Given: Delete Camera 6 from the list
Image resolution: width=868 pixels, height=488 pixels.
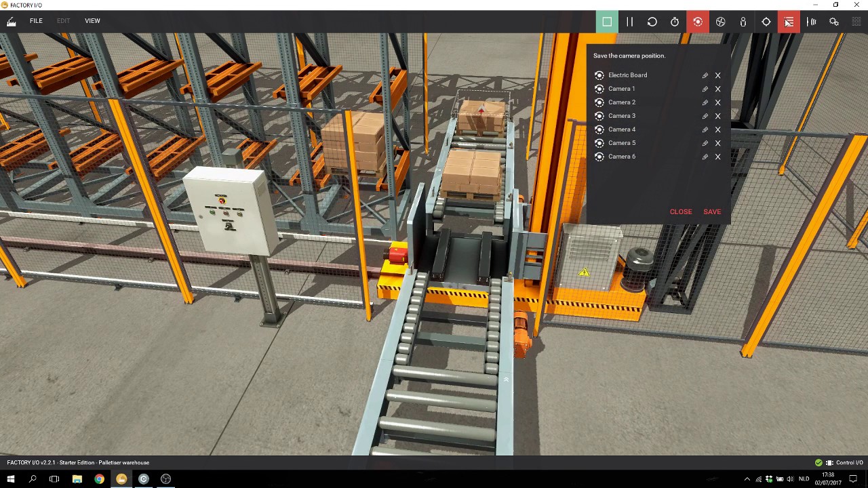Looking at the screenshot, I should (x=717, y=157).
